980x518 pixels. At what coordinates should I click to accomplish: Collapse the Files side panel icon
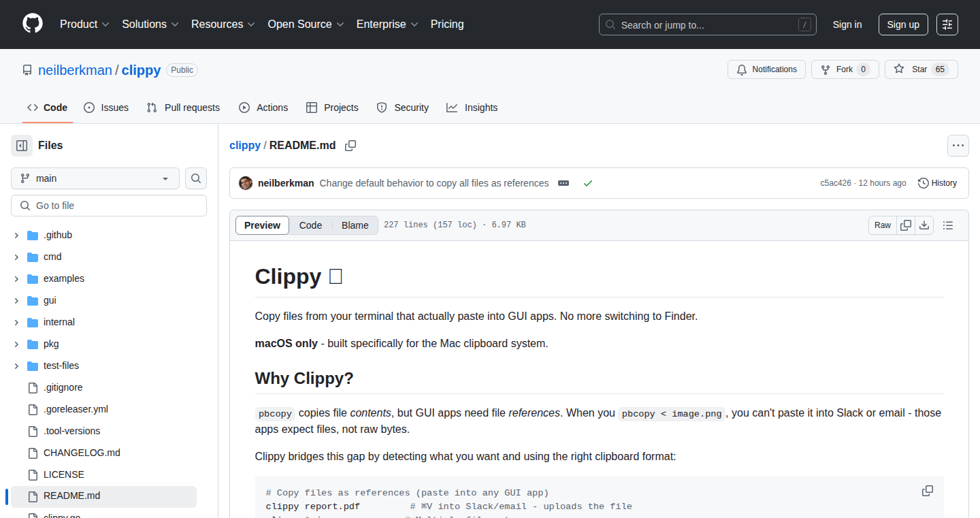coord(22,146)
